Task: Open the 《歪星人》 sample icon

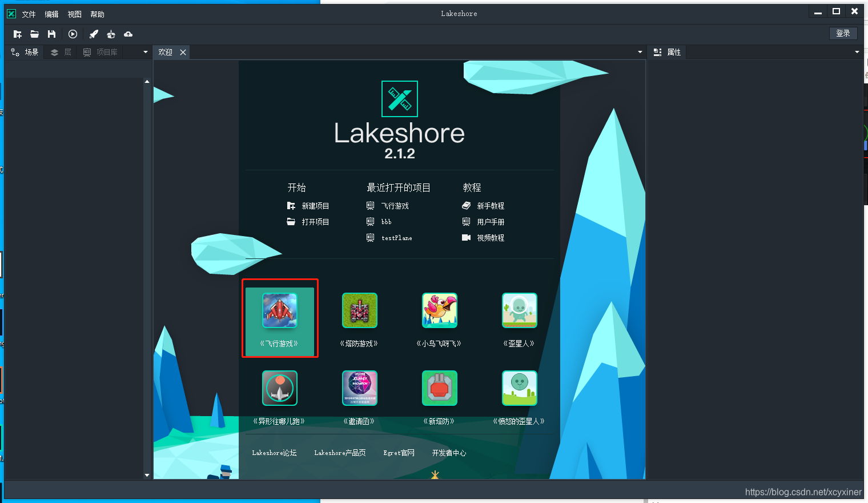Action: (x=520, y=310)
